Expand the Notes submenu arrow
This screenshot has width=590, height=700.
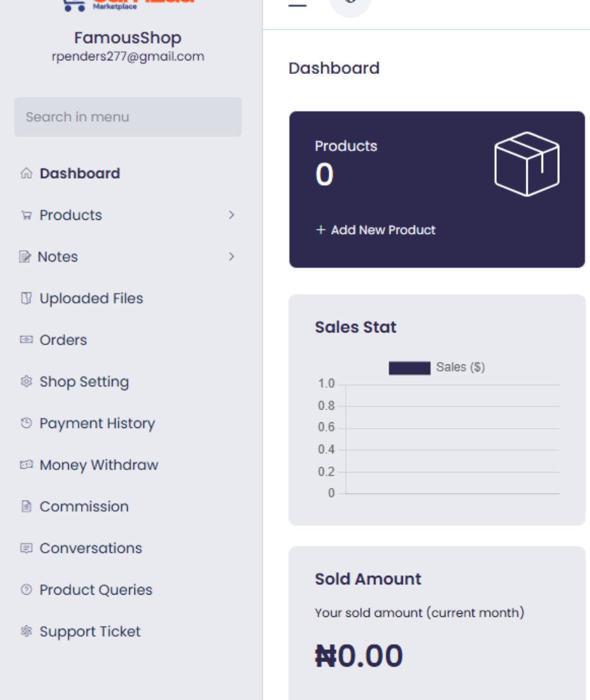point(231,257)
